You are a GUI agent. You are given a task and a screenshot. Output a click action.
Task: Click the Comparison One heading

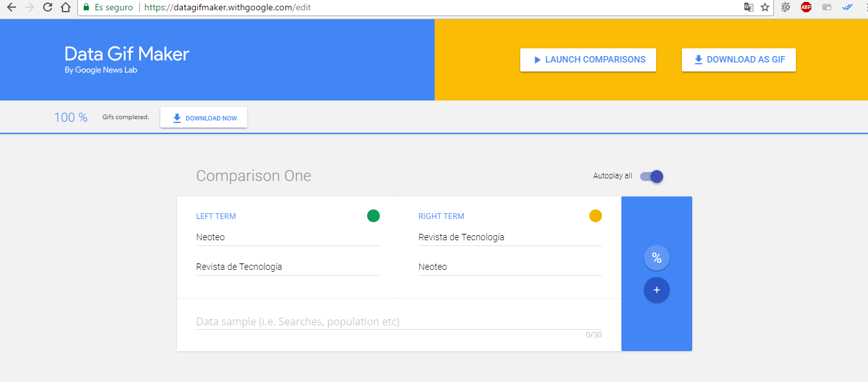tap(254, 176)
